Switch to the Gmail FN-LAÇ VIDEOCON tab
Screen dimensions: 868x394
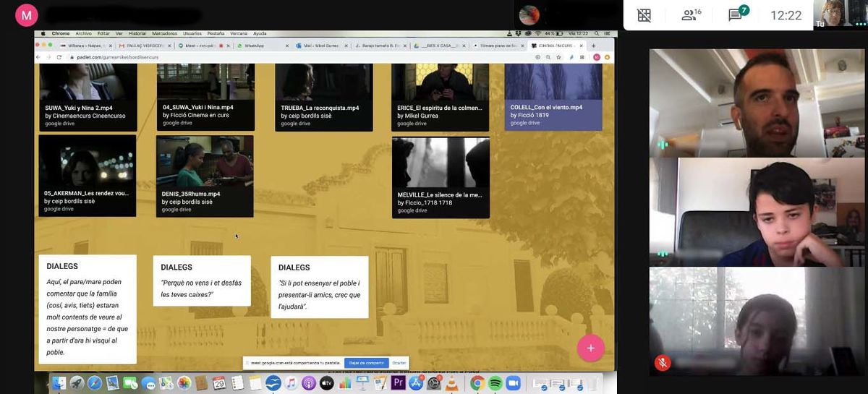pos(145,46)
